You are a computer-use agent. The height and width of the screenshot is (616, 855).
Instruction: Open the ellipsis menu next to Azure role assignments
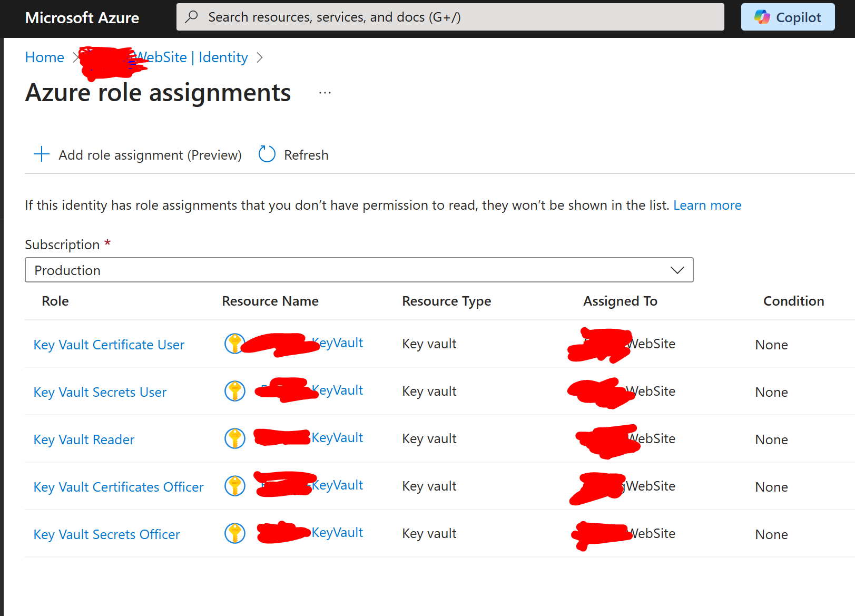click(325, 92)
